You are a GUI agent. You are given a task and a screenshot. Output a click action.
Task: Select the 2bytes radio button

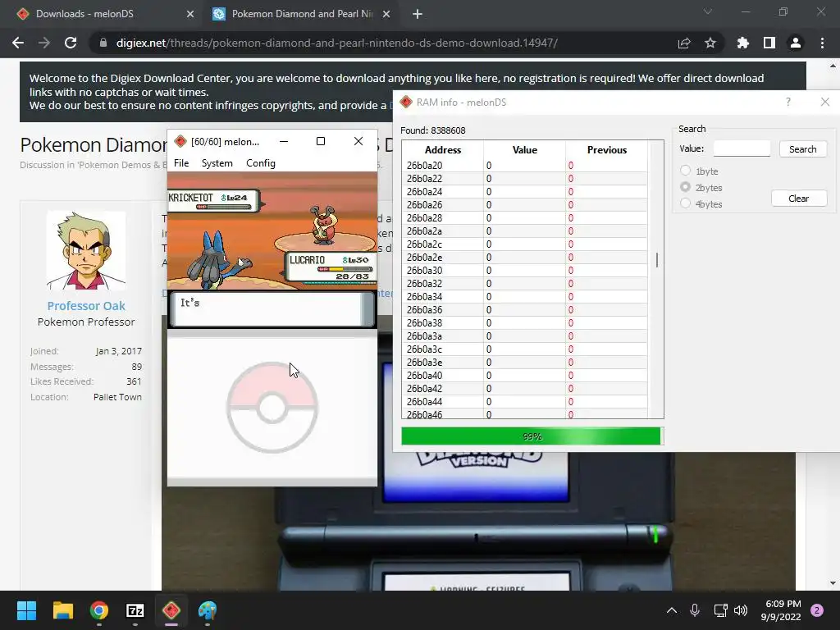[685, 187]
